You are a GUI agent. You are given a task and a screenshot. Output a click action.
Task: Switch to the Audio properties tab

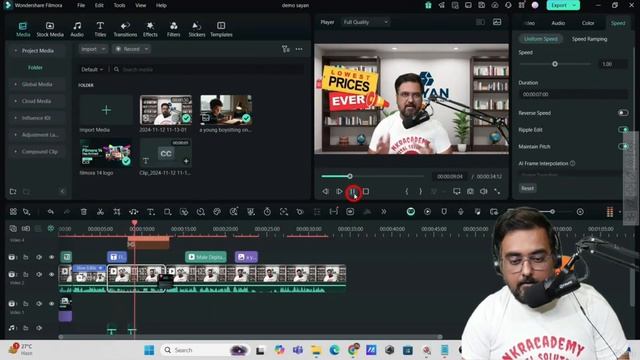click(558, 23)
